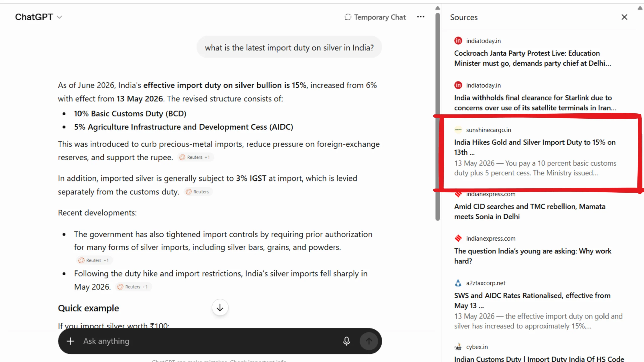Image resolution: width=644 pixels, height=362 pixels.
Task: Open the Reuters citation after 'customs duty'
Action: click(x=198, y=192)
